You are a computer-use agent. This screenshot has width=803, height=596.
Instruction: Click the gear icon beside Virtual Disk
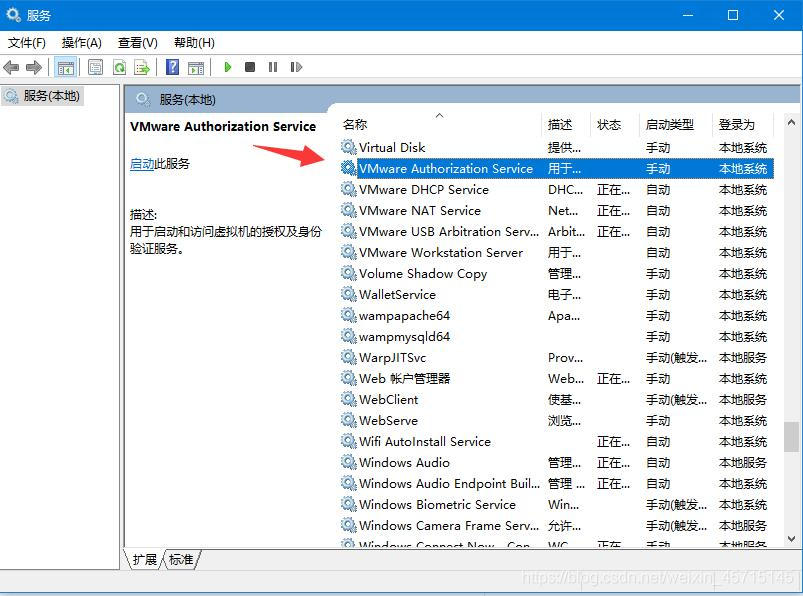[349, 147]
